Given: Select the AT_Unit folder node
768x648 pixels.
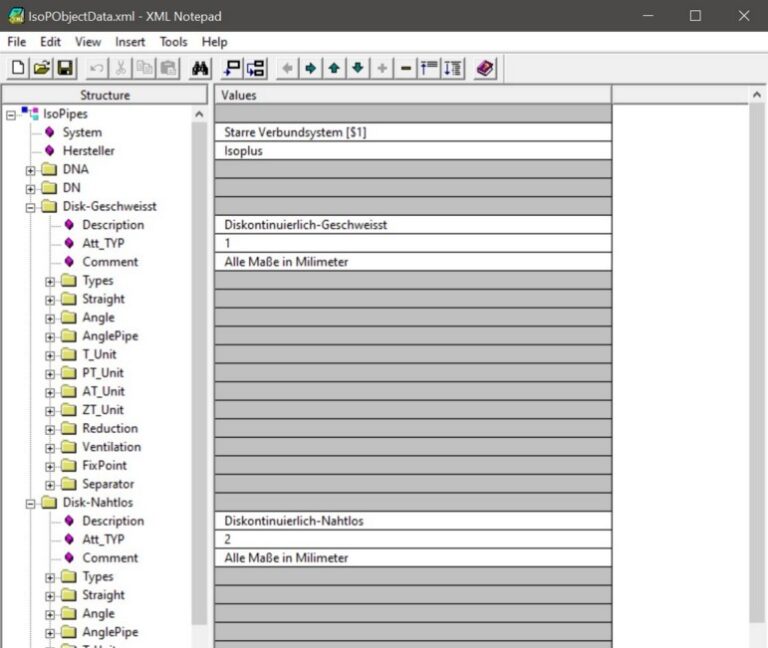Looking at the screenshot, I should pos(103,391).
